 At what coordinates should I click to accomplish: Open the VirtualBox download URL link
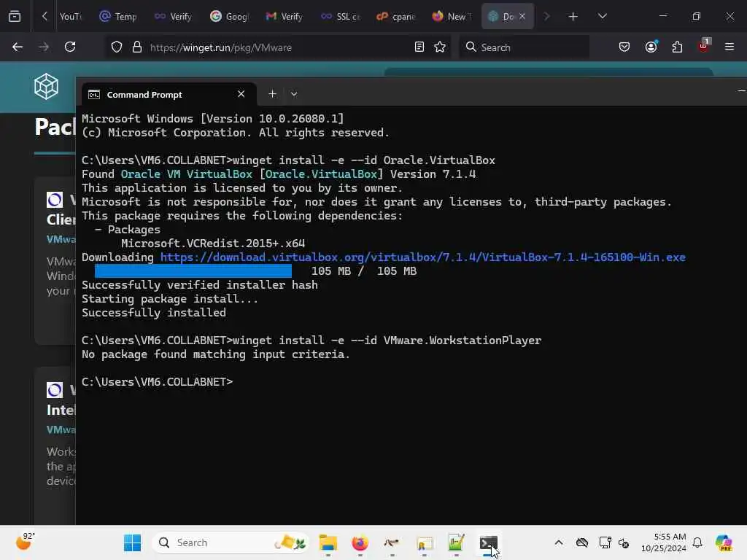422,257
